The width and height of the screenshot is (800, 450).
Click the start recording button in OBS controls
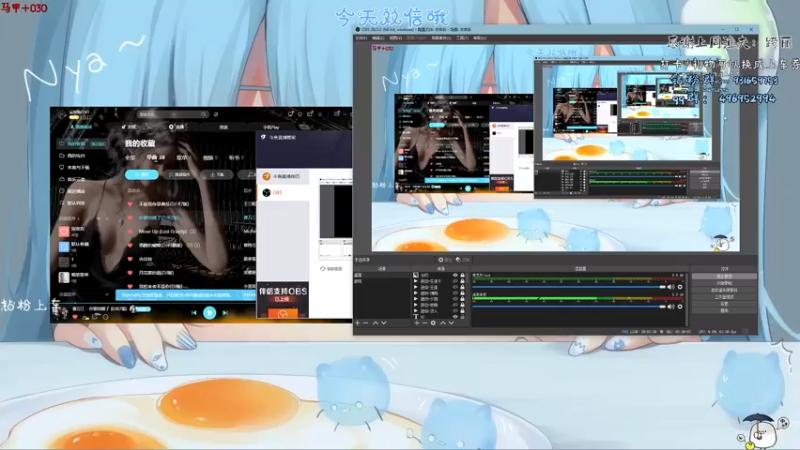[724, 283]
